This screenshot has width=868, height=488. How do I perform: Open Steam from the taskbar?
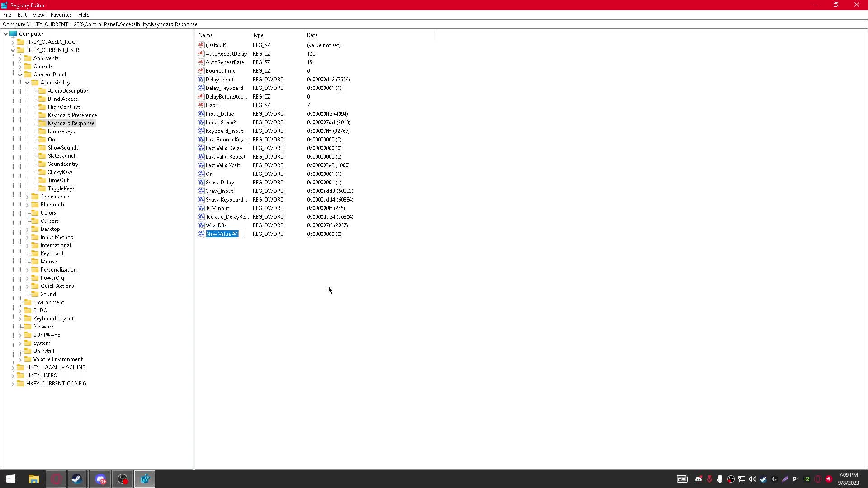click(x=77, y=479)
